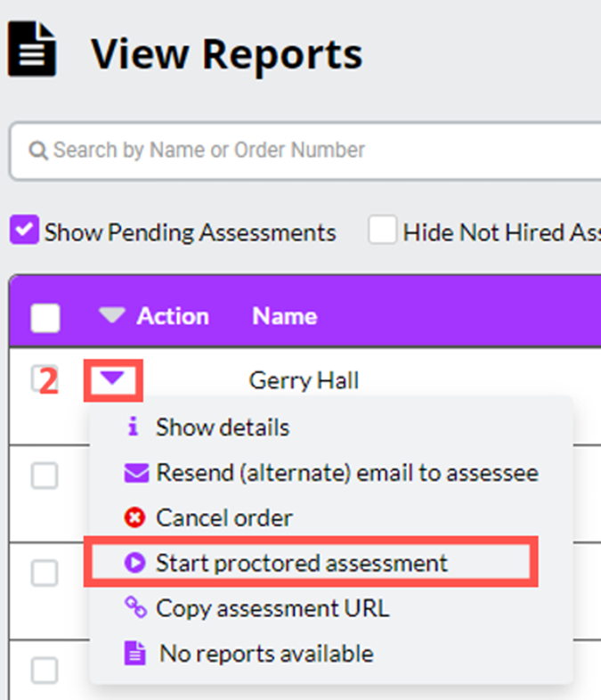This screenshot has width=601, height=700.
Task: Click the Gerry Hall name
Action: [x=304, y=381]
